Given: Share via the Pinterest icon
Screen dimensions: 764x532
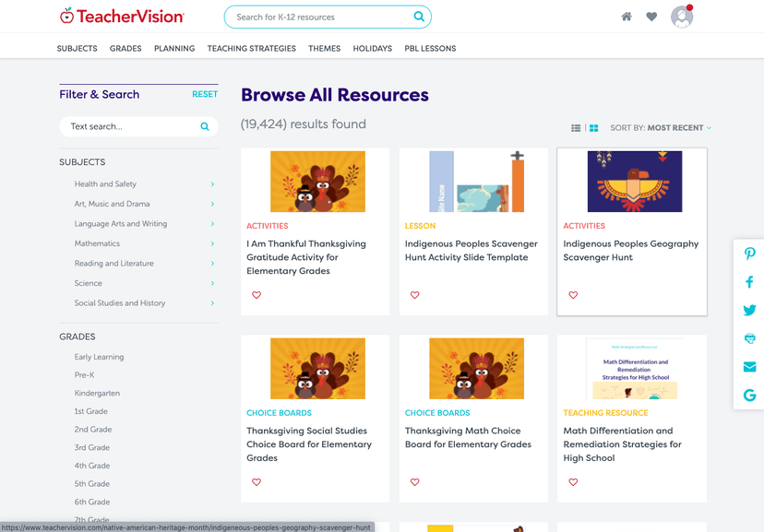Looking at the screenshot, I should pos(749,254).
